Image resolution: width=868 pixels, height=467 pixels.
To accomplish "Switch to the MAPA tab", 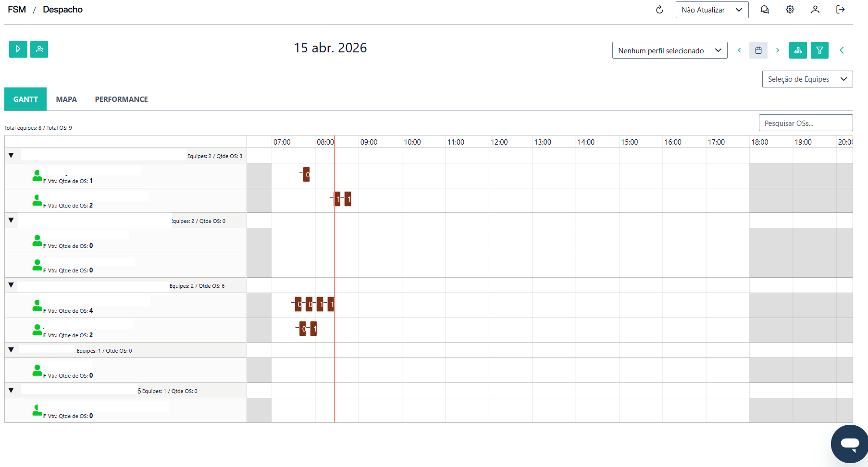I will click(66, 99).
